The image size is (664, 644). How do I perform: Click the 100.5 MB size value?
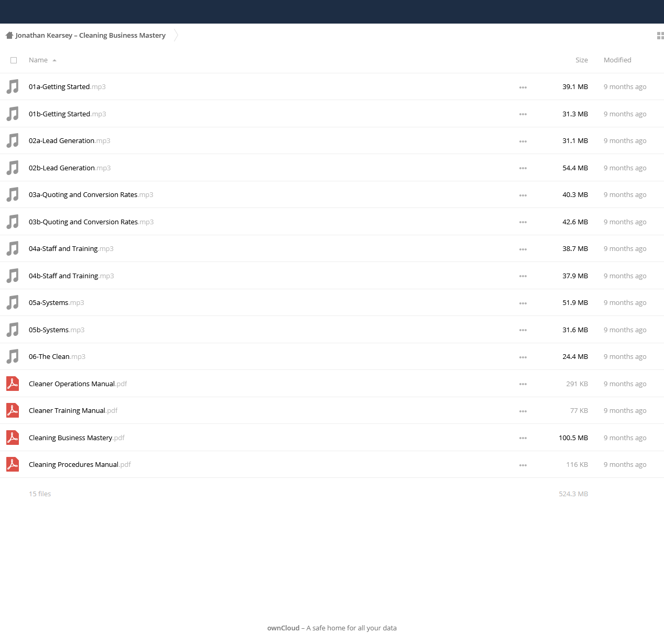pyautogui.click(x=573, y=438)
